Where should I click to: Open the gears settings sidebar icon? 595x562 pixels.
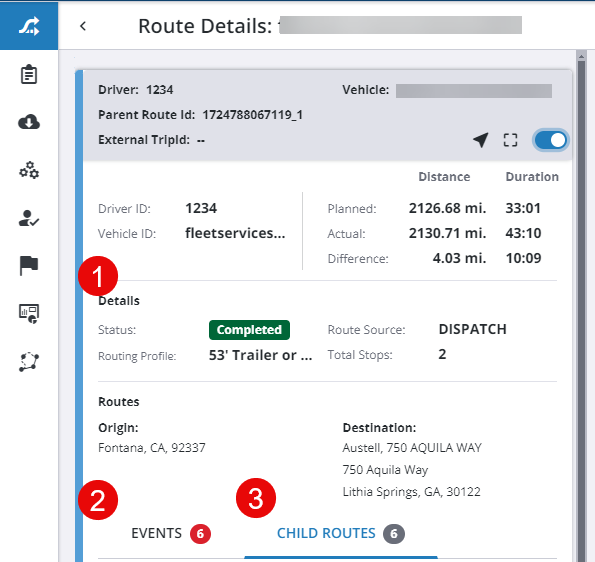29,170
